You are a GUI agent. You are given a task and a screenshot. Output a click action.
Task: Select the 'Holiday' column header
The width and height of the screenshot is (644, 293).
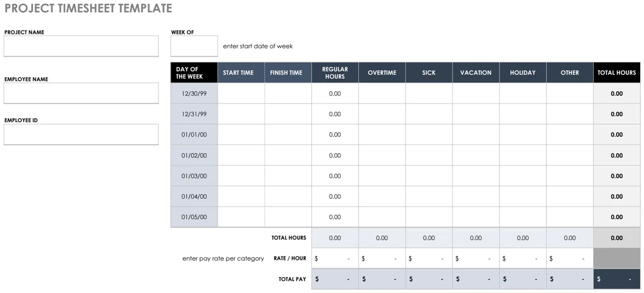pos(523,72)
